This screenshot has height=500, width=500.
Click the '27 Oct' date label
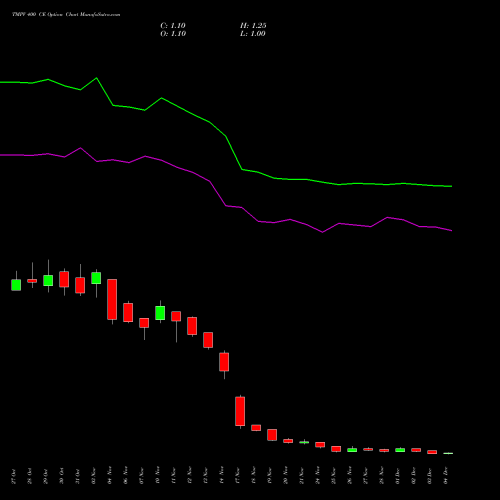[x=14, y=476]
